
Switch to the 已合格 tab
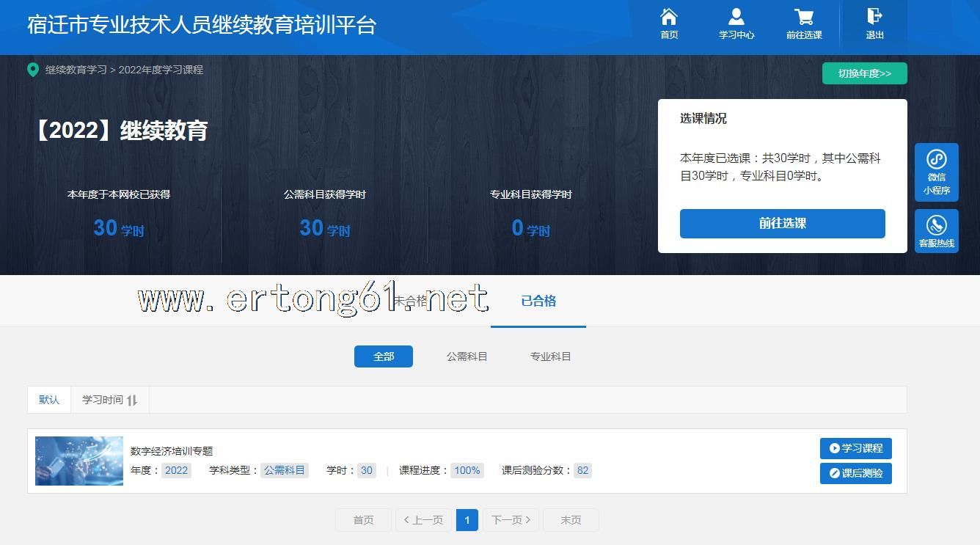pos(538,301)
